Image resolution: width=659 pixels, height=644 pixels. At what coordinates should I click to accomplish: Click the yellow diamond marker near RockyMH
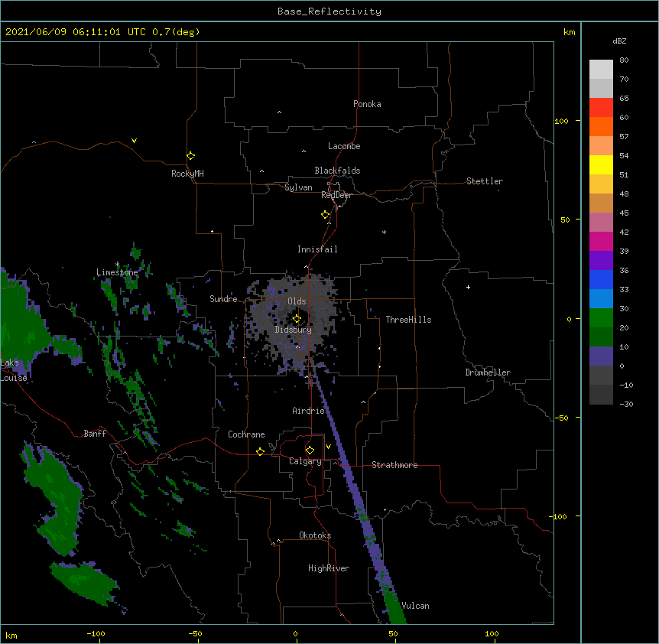point(190,156)
